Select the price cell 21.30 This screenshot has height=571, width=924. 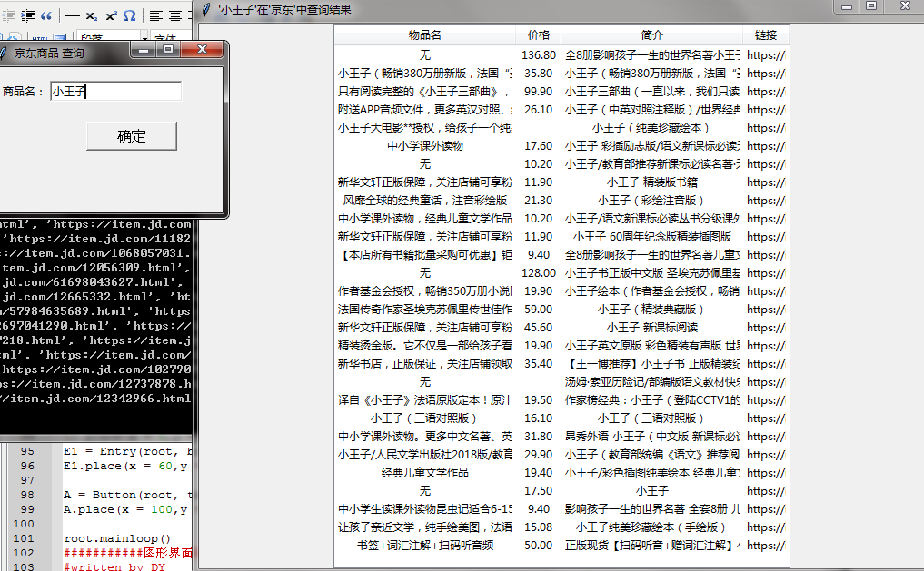pyautogui.click(x=539, y=200)
